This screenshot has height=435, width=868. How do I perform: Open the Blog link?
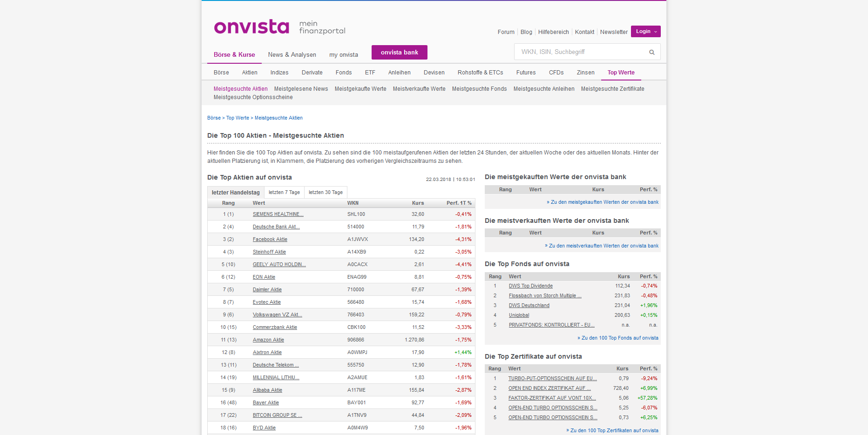click(526, 32)
